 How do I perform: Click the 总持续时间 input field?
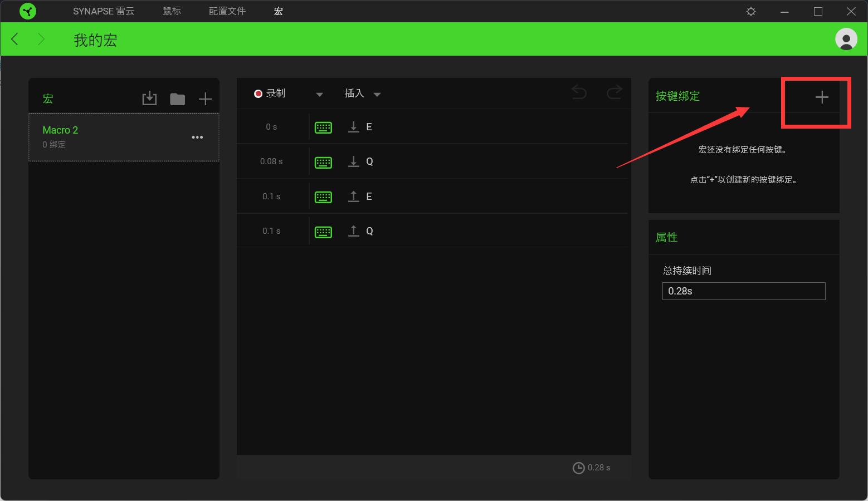point(743,291)
